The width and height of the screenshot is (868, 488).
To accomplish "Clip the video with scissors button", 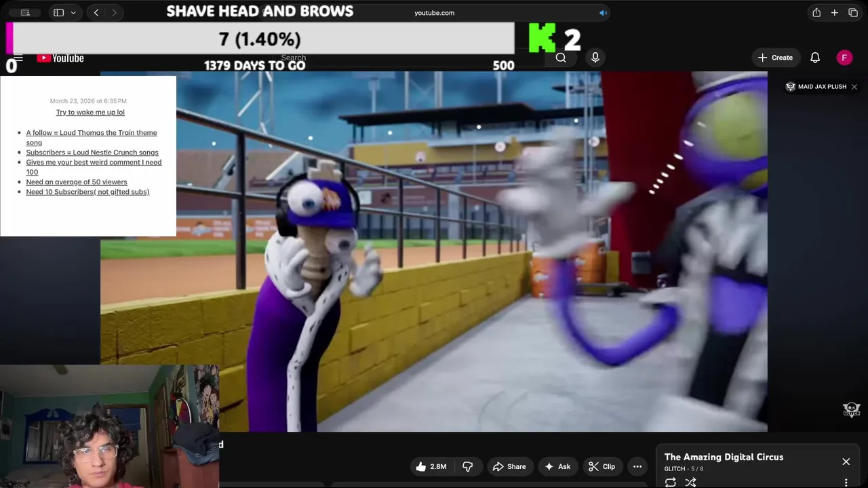I will [x=602, y=466].
